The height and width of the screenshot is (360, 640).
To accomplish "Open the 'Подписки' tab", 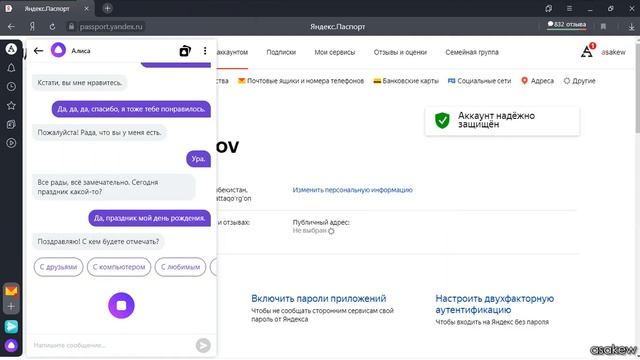I will point(281,52).
